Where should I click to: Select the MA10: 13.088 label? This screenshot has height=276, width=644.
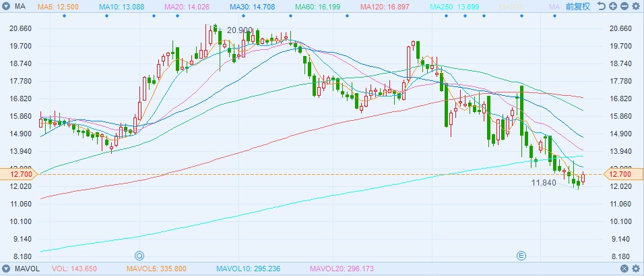pos(121,7)
